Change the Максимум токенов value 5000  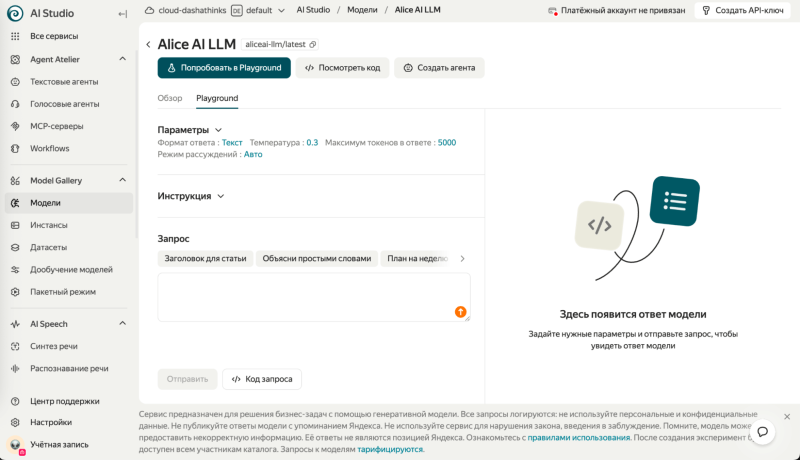point(447,143)
